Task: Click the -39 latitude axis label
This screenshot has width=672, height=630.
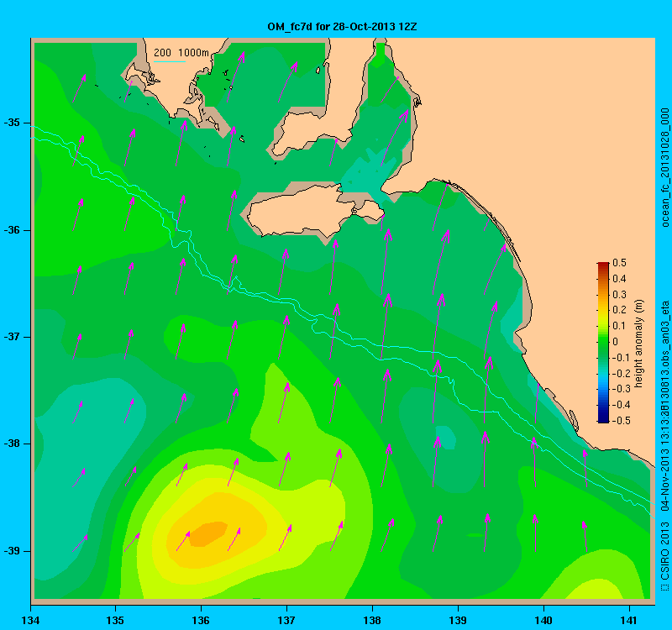Action: pyautogui.click(x=12, y=551)
